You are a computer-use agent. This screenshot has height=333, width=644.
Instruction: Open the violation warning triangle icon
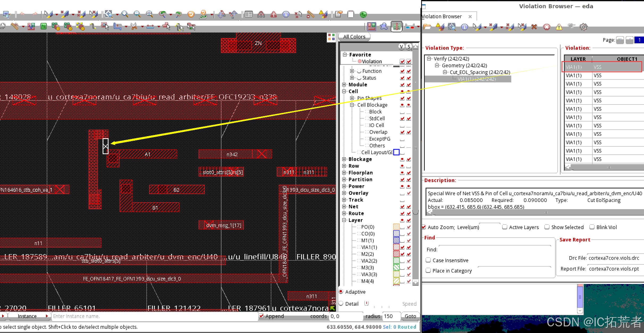(273, 14)
